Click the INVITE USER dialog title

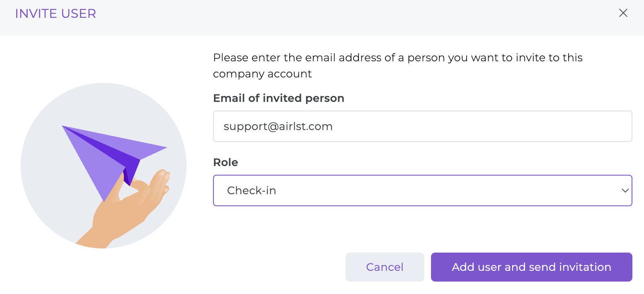click(x=56, y=14)
